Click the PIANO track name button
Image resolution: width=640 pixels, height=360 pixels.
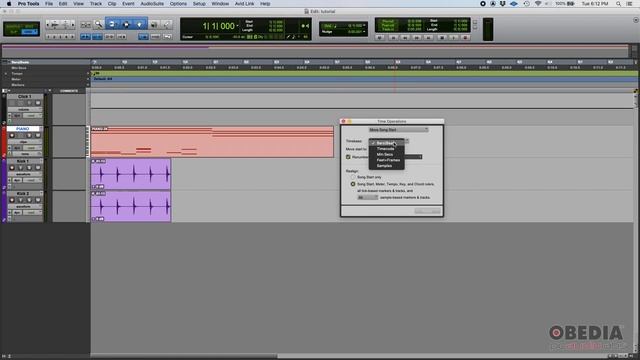tap(23, 129)
